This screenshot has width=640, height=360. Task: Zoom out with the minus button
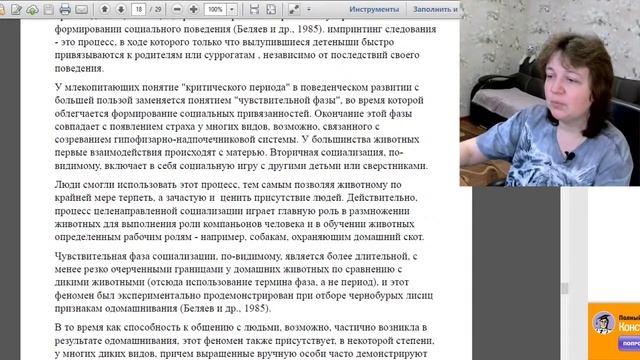pos(177,9)
